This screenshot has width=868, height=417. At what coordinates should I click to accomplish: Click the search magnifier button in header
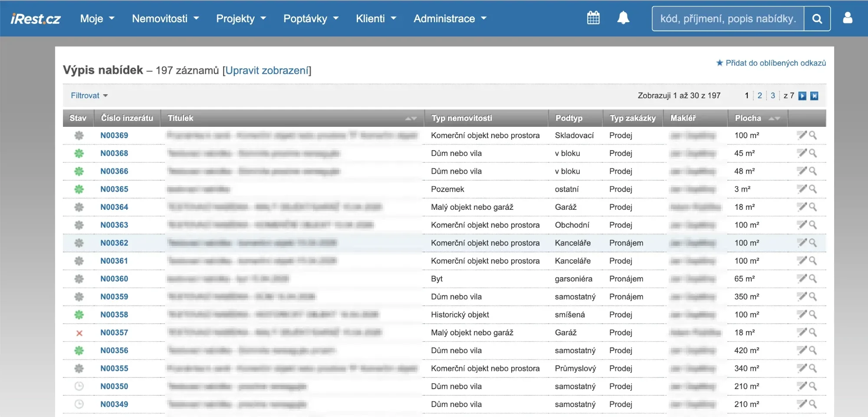click(x=817, y=19)
